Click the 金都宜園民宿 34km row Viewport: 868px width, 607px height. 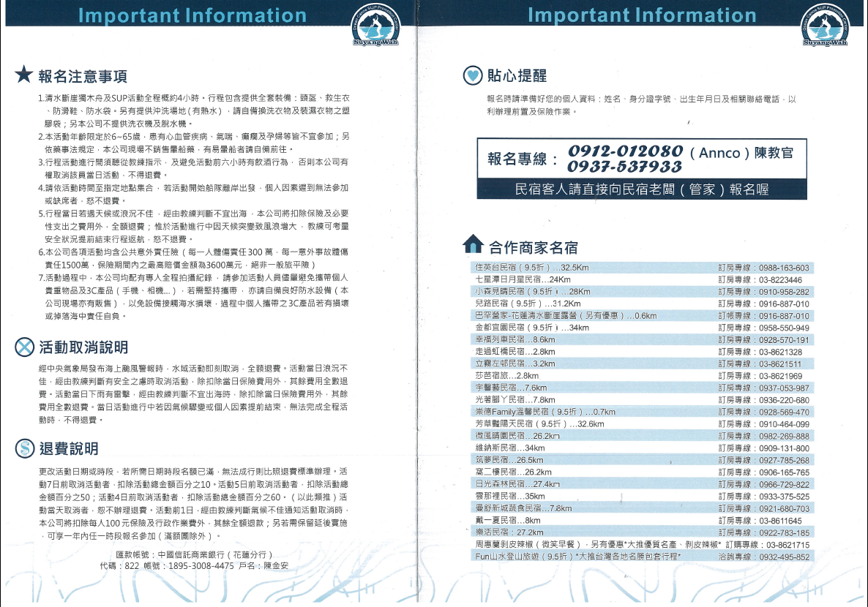(x=642, y=328)
